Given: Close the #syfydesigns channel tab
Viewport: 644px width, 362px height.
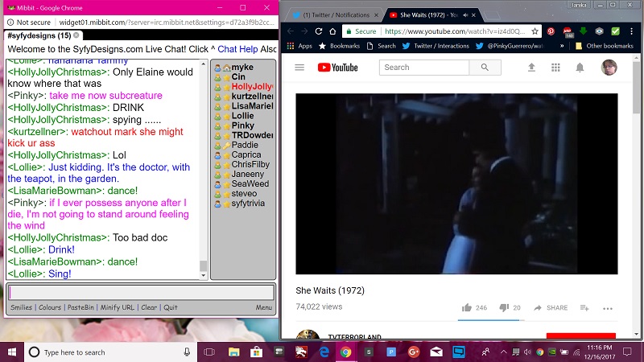Looking at the screenshot, I should pos(76,35).
